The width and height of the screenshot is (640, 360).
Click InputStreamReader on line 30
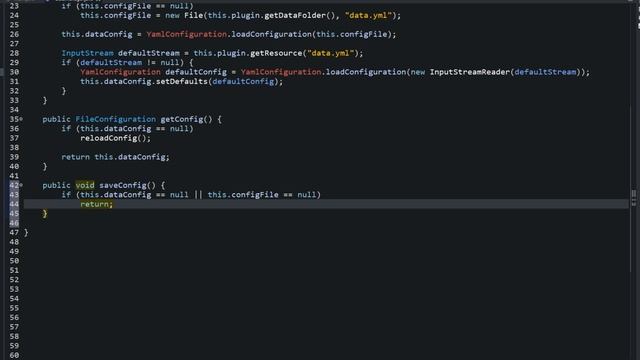click(470, 72)
